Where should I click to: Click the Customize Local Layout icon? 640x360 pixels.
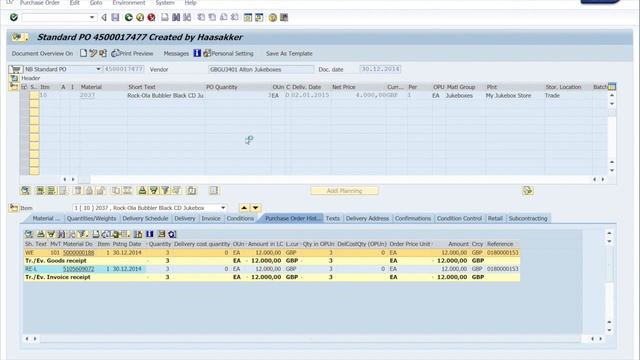[x=284, y=17]
